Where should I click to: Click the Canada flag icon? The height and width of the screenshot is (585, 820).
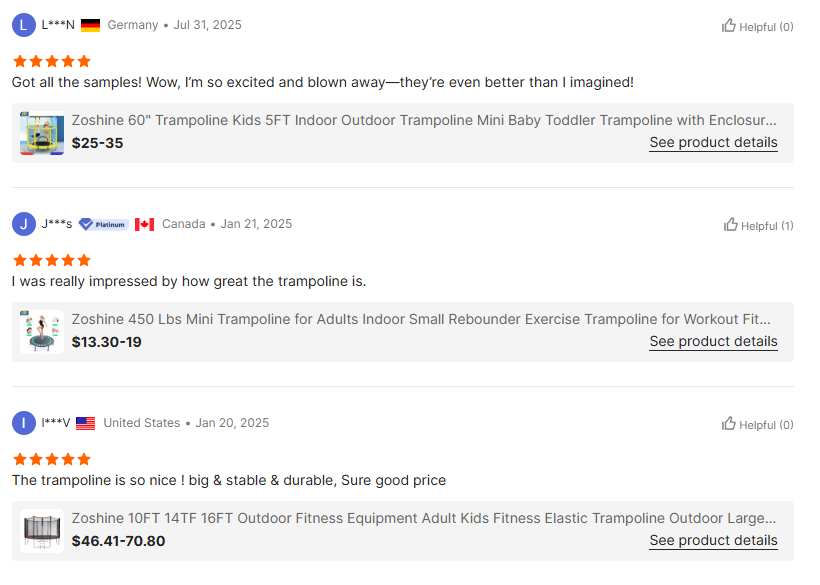pos(145,224)
